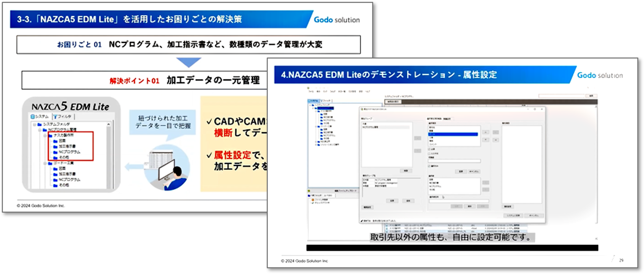644x274 pixels.
Task: Select the blue-highlighted folder in the demo window tree
Action: pyautogui.click(x=326, y=108)
